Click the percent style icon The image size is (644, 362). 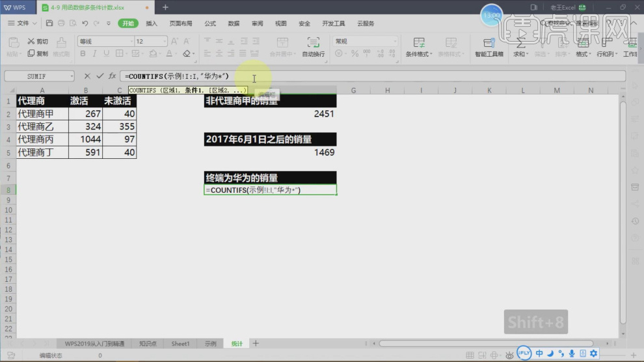click(x=355, y=53)
